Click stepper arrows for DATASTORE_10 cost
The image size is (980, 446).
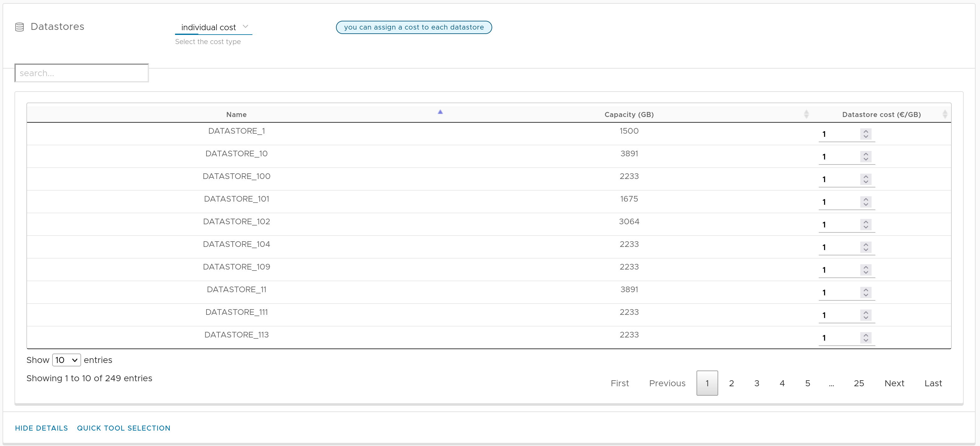tap(866, 157)
